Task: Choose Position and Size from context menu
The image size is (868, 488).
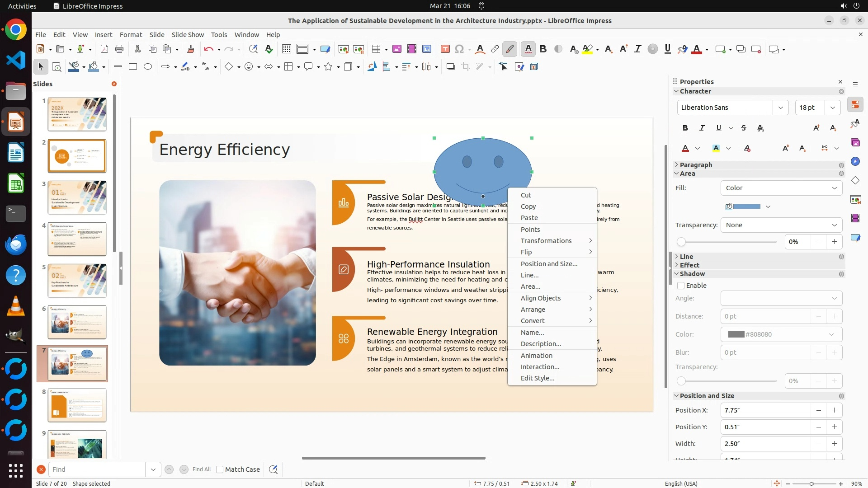Action: click(549, 264)
